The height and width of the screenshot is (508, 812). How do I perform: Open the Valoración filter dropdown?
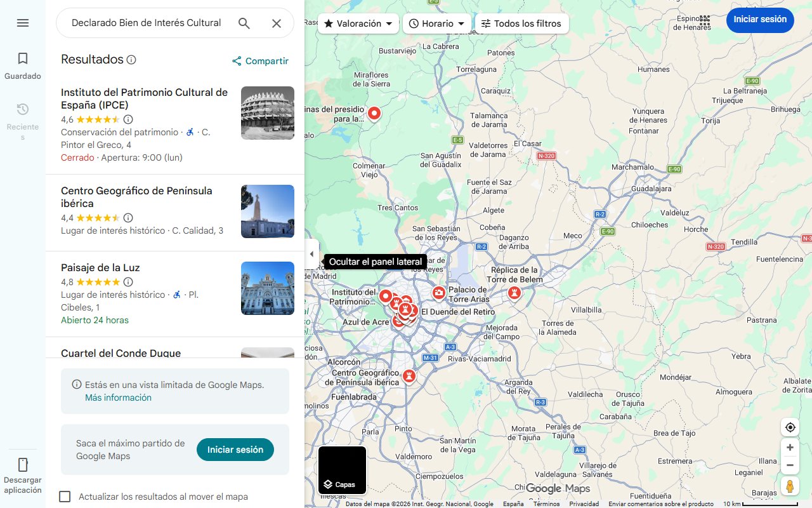click(358, 23)
